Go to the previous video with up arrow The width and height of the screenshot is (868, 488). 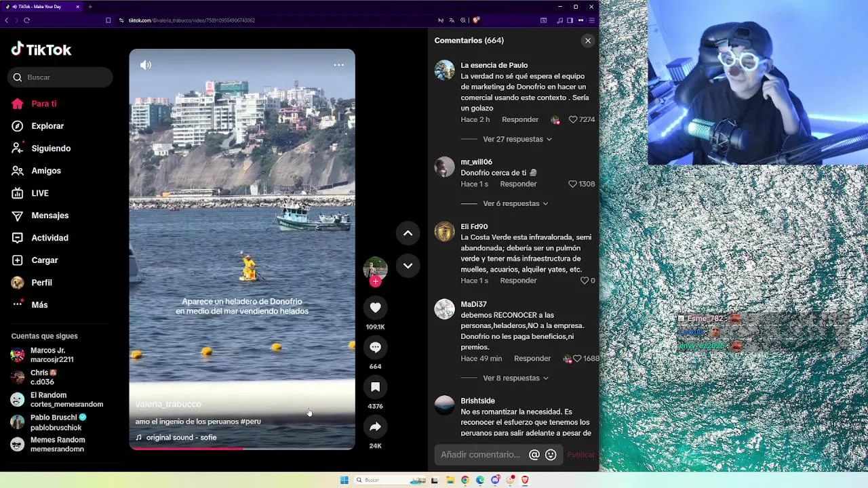click(x=408, y=233)
